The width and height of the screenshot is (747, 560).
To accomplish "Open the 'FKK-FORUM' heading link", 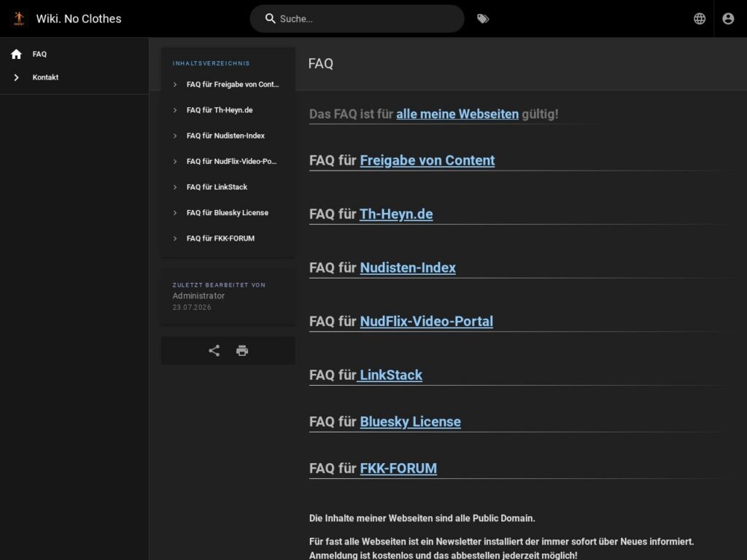I will tap(398, 469).
